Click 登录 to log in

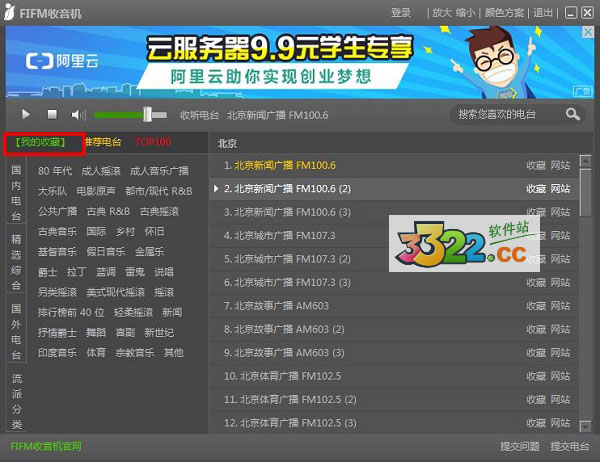[x=401, y=13]
